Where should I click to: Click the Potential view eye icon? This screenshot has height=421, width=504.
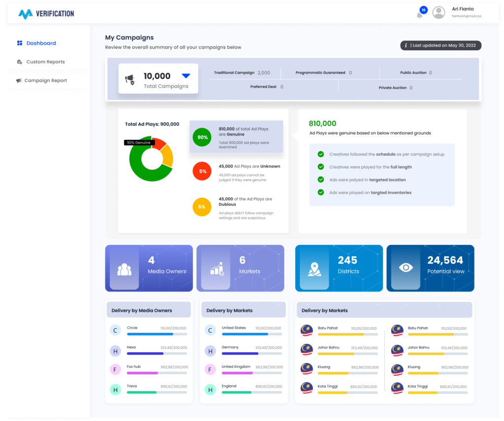pos(406,268)
